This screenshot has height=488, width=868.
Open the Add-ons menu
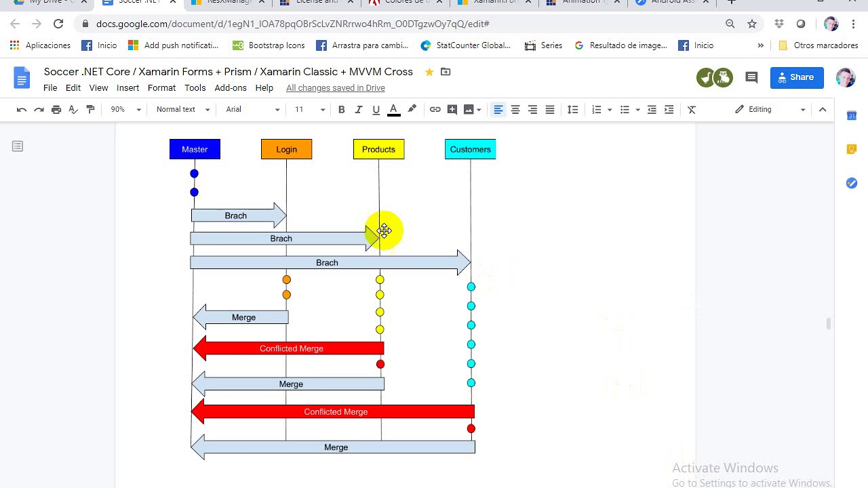(x=231, y=88)
